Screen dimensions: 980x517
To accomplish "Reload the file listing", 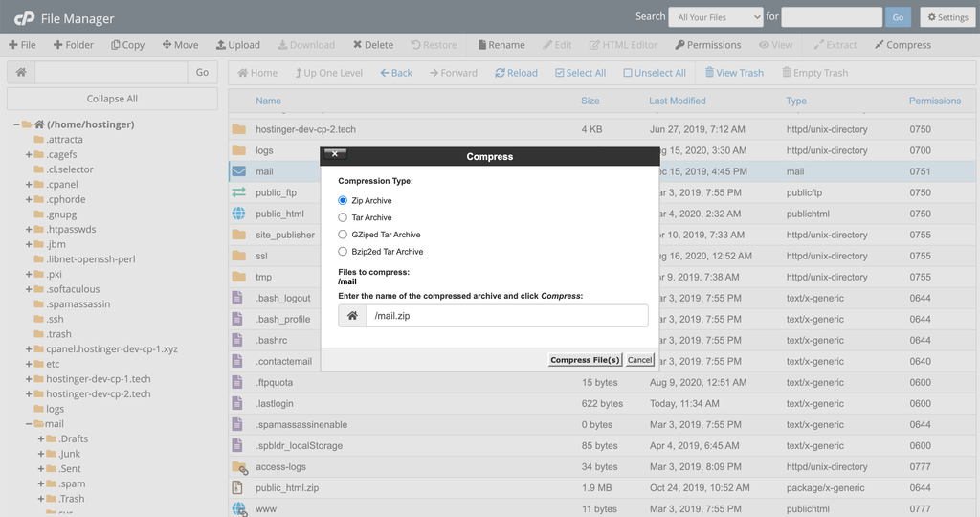I will point(516,73).
